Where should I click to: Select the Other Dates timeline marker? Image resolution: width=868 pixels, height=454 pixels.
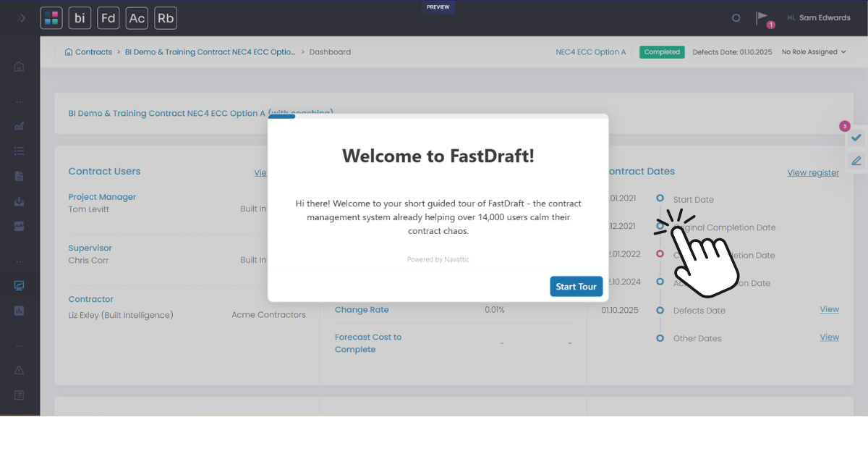[x=660, y=337]
